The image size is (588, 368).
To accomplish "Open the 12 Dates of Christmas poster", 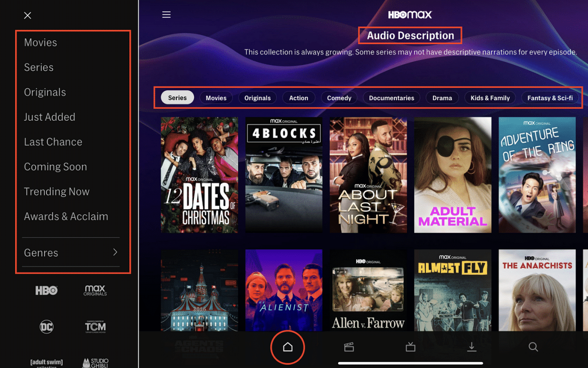I will (199, 175).
